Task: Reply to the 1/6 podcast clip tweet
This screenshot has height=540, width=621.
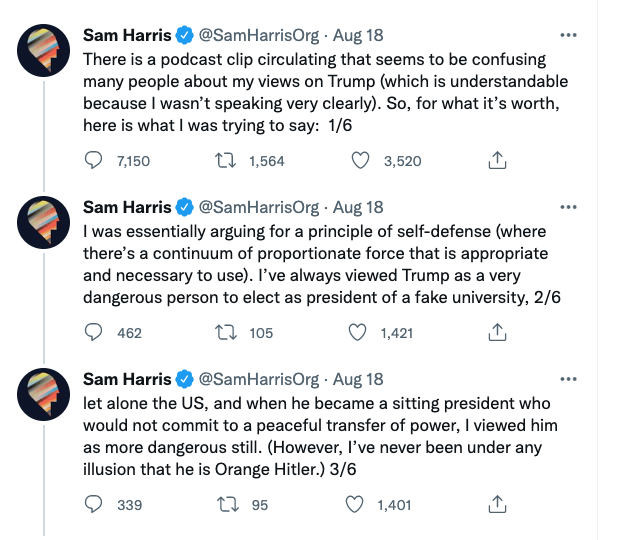Action: click(93, 161)
